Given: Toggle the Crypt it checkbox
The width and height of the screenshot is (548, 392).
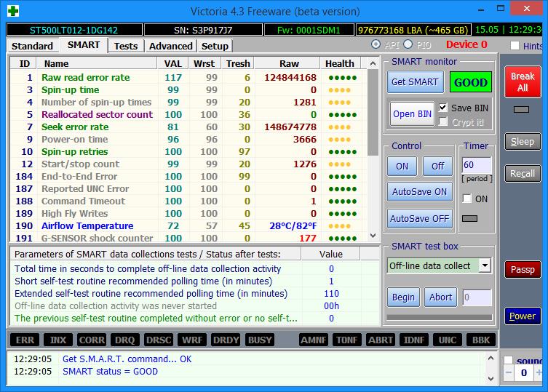Looking at the screenshot, I should (442, 122).
